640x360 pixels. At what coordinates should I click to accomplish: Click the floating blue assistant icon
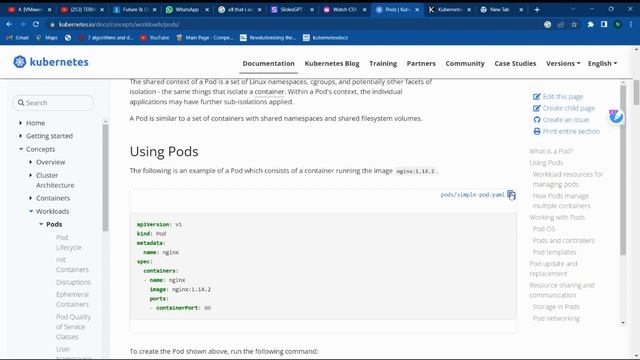pyautogui.click(x=616, y=116)
